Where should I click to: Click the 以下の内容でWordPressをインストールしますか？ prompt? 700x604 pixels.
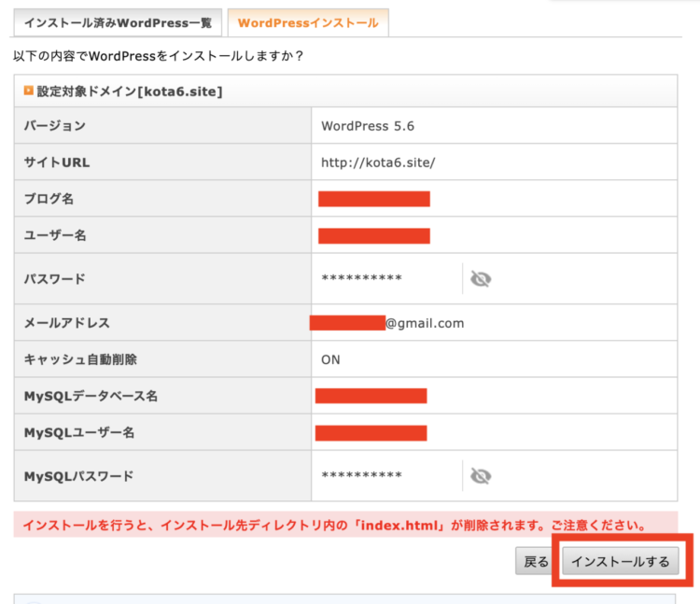click(159, 56)
